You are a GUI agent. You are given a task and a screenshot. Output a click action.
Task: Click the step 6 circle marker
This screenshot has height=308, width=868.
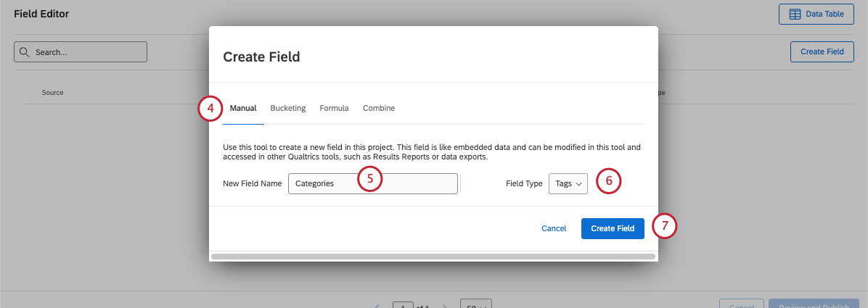609,180
